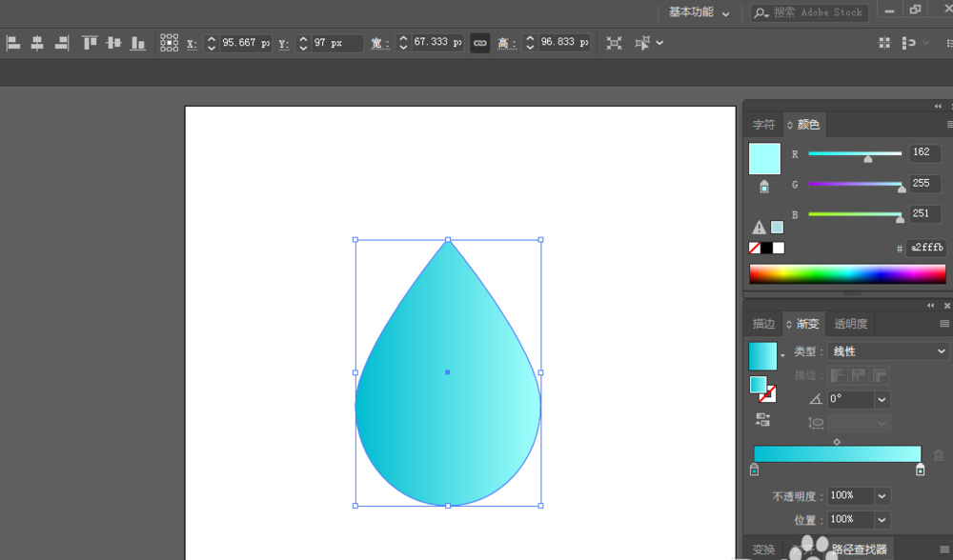This screenshot has width=953, height=560.
Task: Click the 描边 stroke tab label
Action: tap(763, 324)
